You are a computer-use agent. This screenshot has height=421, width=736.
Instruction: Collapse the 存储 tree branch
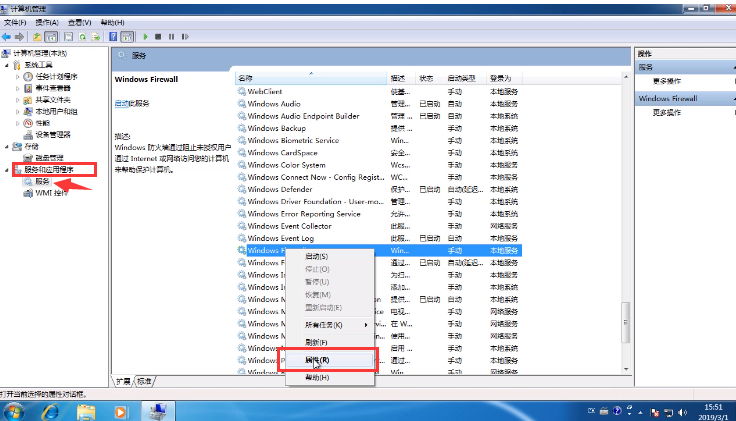pyautogui.click(x=7, y=146)
